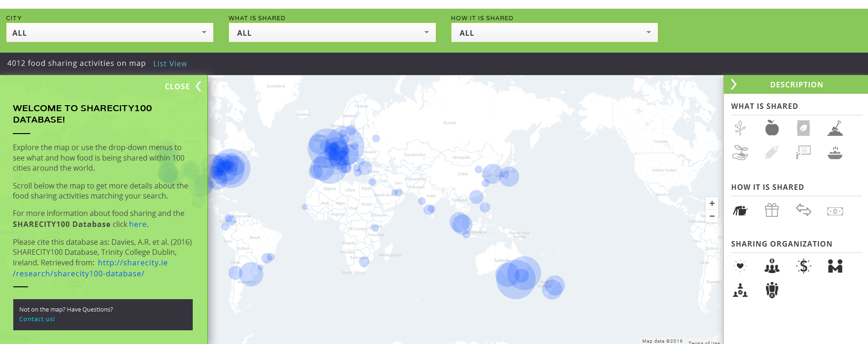Screen dimensions: 868x344
Task: Select the exchange arrows icon
Action: pyautogui.click(x=803, y=210)
